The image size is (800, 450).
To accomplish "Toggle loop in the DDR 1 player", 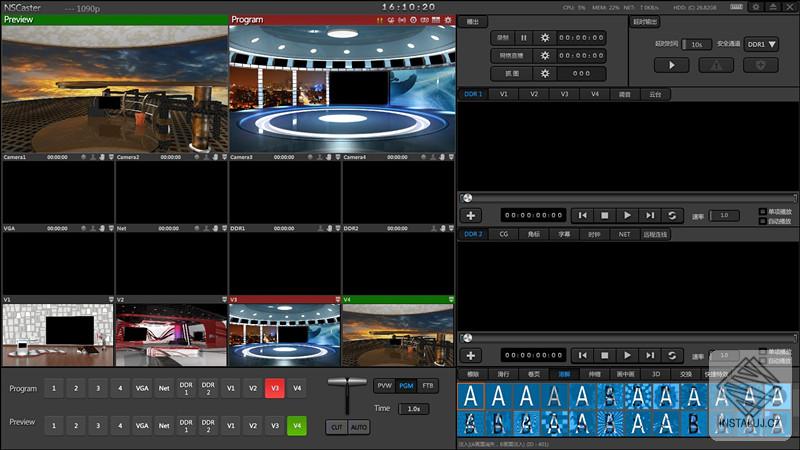I will click(x=672, y=215).
